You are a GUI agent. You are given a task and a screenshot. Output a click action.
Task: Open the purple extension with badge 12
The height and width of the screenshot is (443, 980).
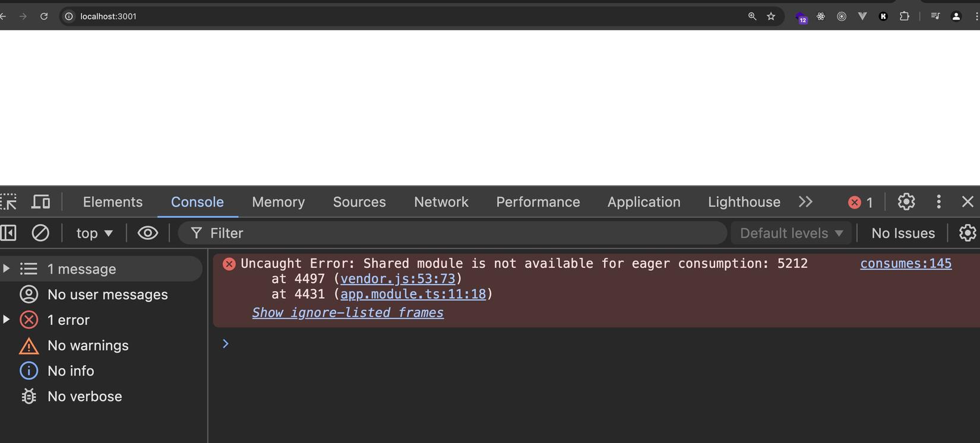(x=801, y=17)
